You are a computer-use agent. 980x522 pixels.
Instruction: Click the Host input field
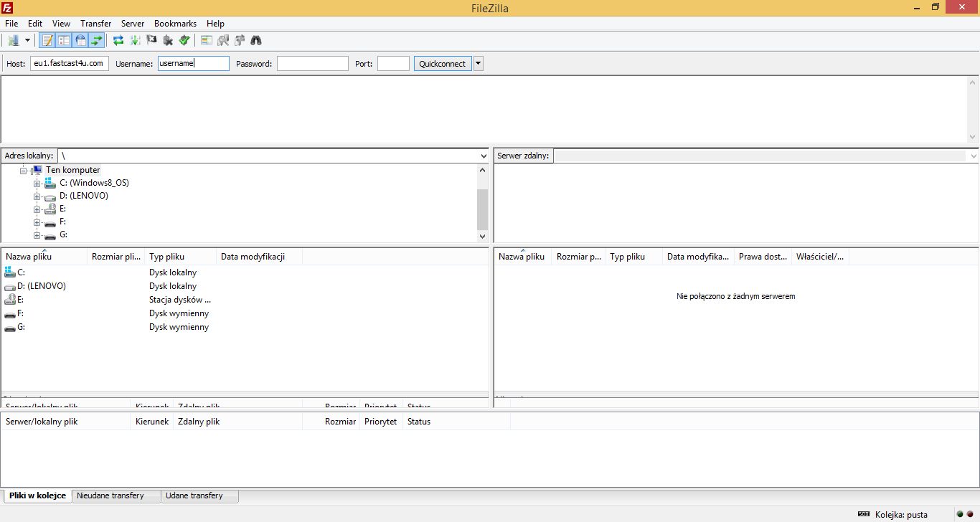70,63
